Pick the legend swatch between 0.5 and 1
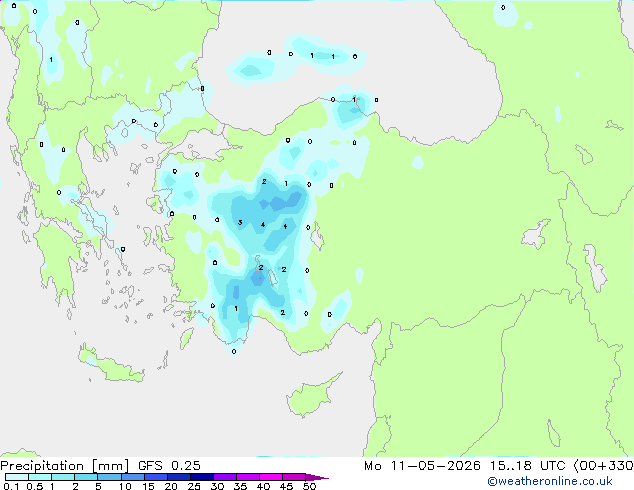634x490 pixels. 40,477
